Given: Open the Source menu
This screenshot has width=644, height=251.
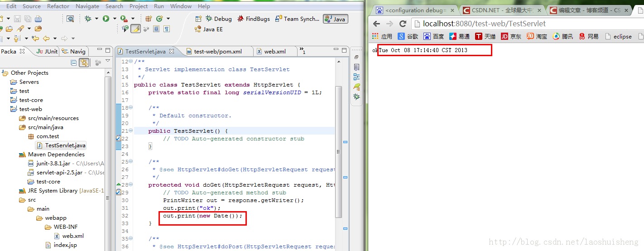Looking at the screenshot, I should pos(32,6).
